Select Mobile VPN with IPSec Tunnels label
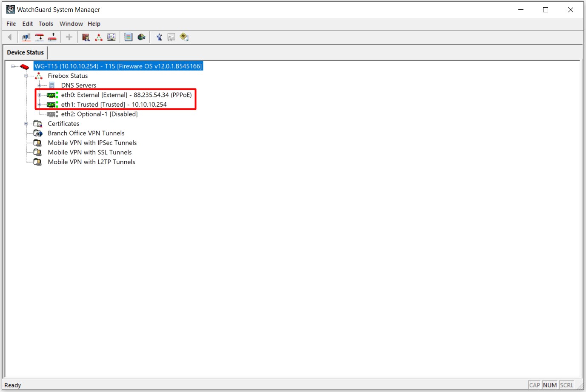The image size is (586, 392). point(92,143)
